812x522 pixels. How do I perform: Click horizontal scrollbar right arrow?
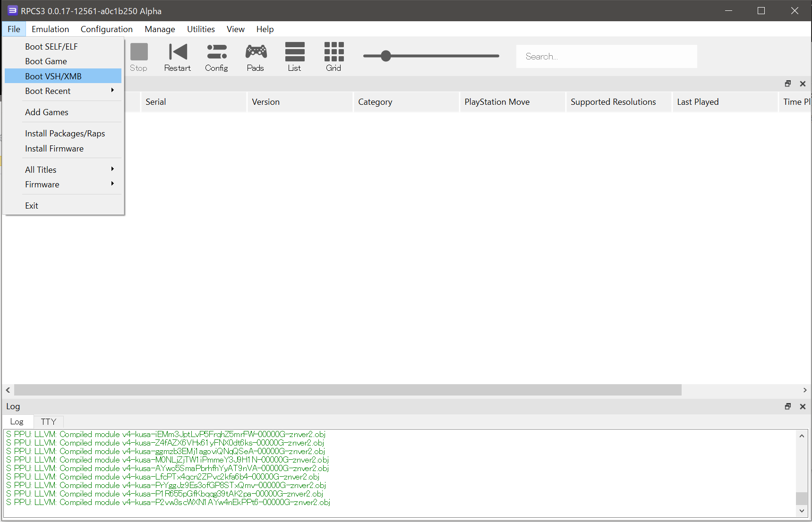805,390
